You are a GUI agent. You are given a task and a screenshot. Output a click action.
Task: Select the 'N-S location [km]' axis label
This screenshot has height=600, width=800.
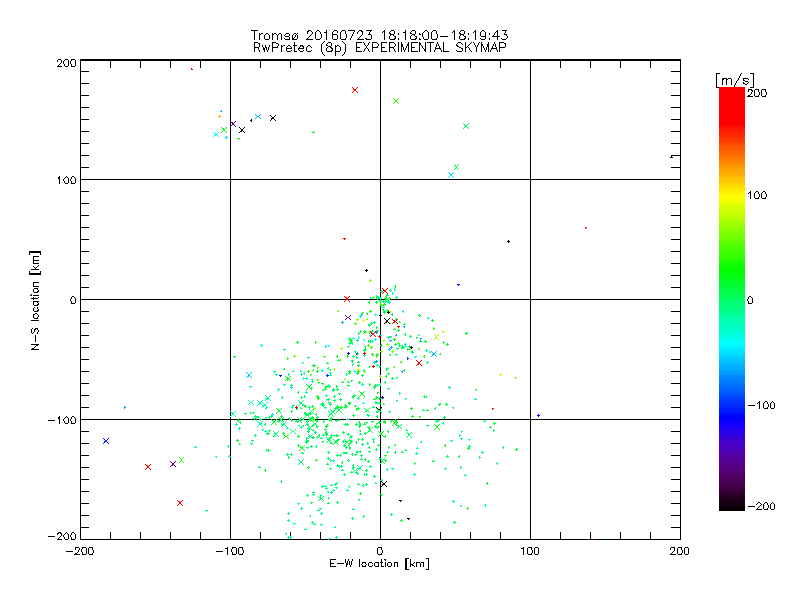tap(35, 300)
